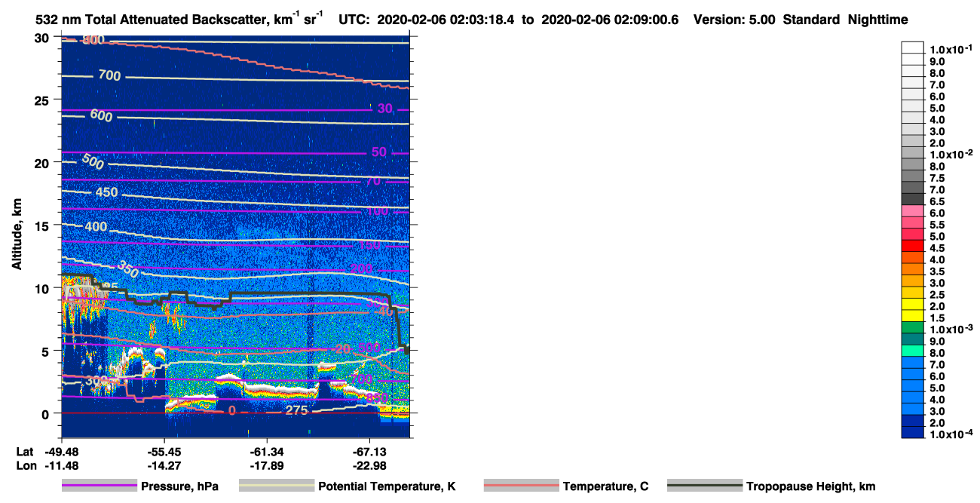Click the pale yellow Potential Temperature legend swatch
980x503 pixels.
click(276, 486)
